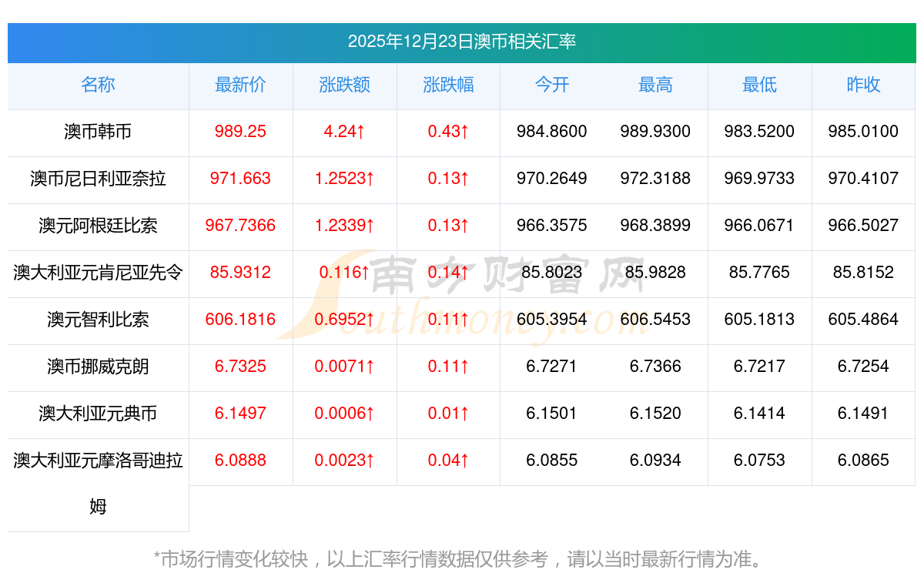Screen dimensions: 924x583
Task: Click change amount 0.6952↑
Action: [x=344, y=320]
